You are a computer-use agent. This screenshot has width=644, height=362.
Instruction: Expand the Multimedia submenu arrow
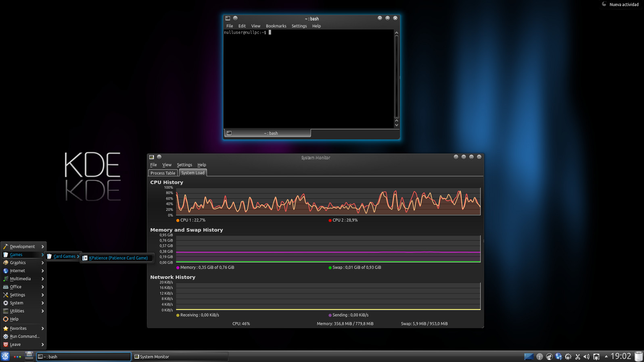point(42,279)
